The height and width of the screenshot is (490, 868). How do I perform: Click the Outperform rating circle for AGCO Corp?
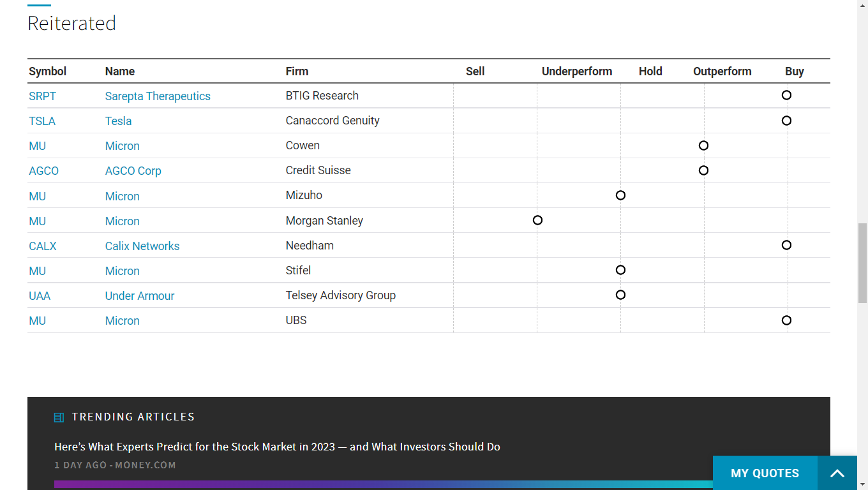click(703, 170)
